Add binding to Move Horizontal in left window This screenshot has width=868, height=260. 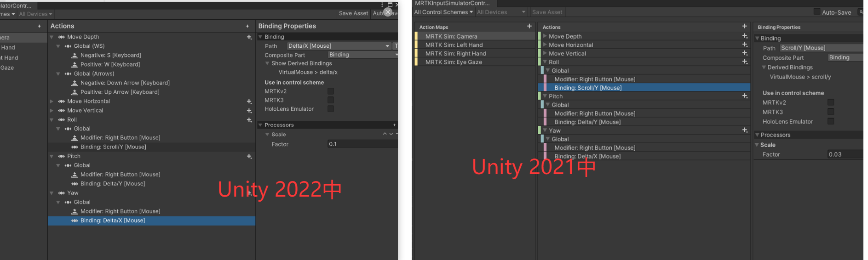tap(249, 101)
